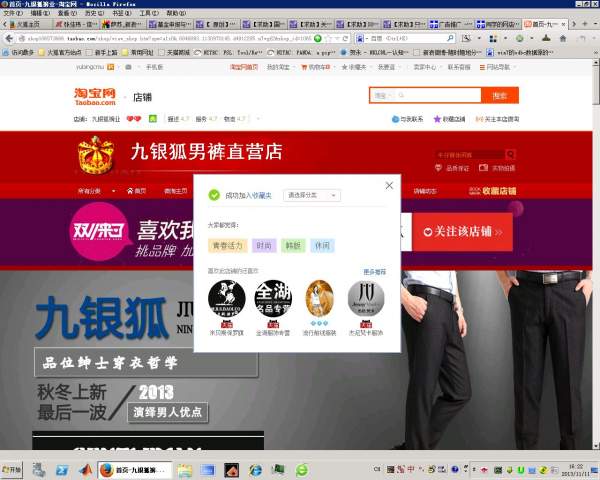This screenshot has width=600, height=480.
Task: Click the reload page icon in address bar
Action: pyautogui.click(x=346, y=39)
